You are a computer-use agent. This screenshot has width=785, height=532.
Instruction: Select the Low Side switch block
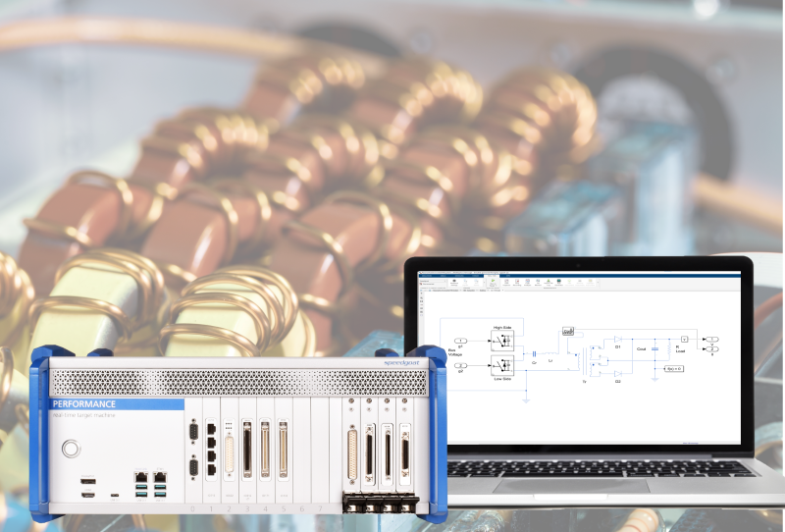tap(502, 366)
